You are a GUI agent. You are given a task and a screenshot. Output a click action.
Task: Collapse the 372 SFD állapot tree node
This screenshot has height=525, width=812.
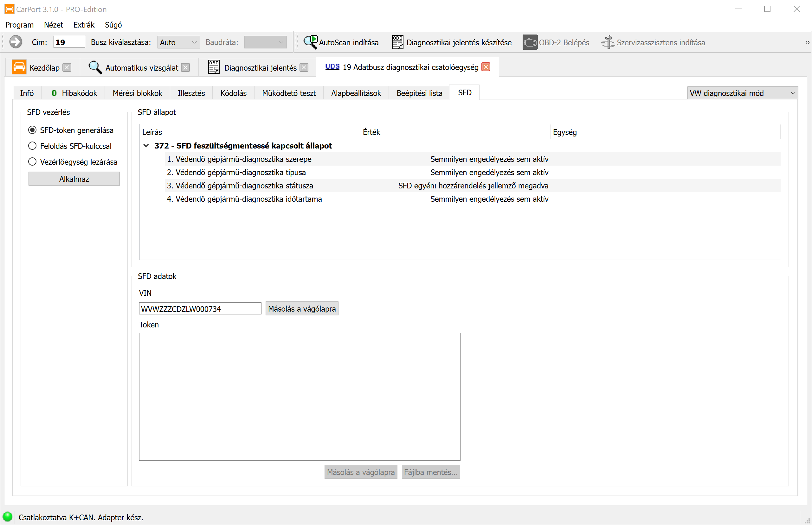coord(146,146)
